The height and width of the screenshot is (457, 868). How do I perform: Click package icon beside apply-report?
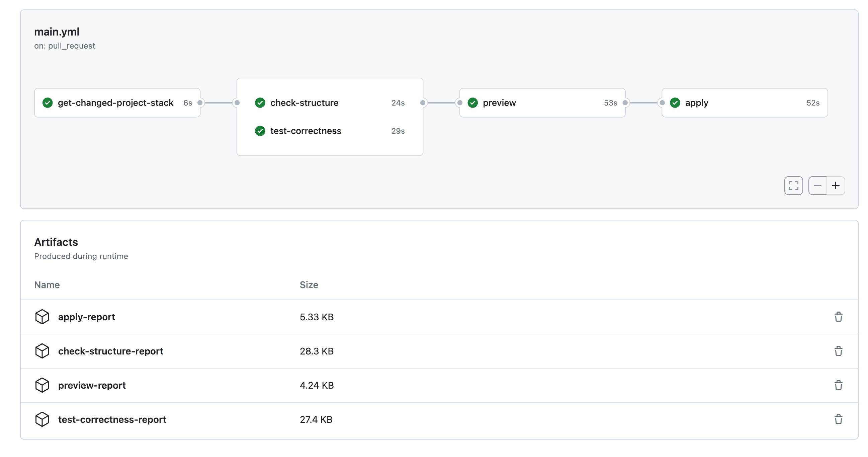click(42, 317)
